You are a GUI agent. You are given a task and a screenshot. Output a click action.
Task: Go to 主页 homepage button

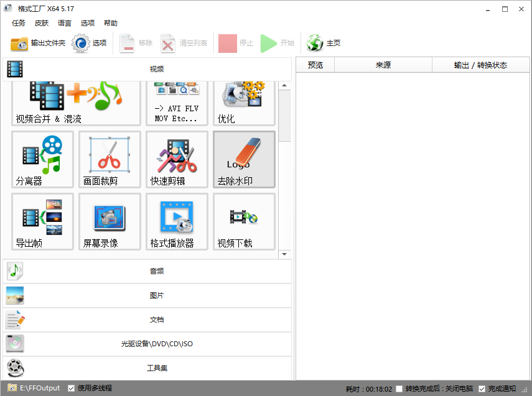pyautogui.click(x=324, y=44)
